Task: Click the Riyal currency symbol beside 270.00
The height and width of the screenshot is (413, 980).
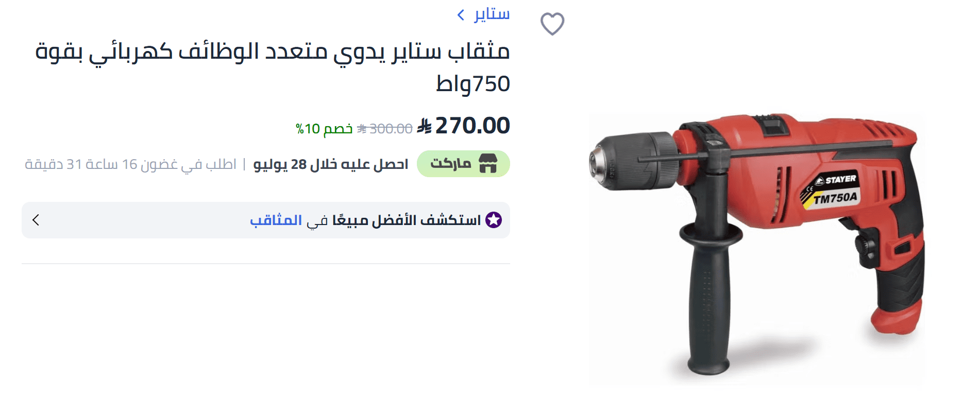Action: click(425, 126)
